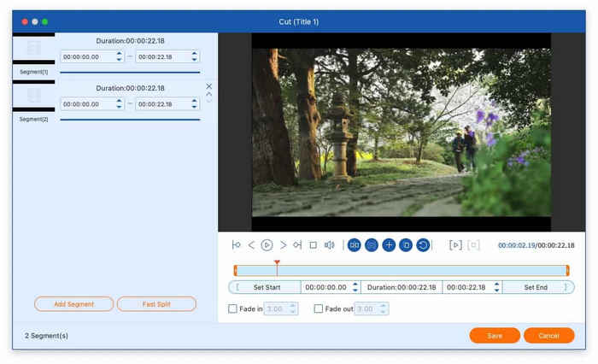The height and width of the screenshot is (364, 598).
Task: Select the Segment[1] thumbnail in the list
Action: point(34,50)
